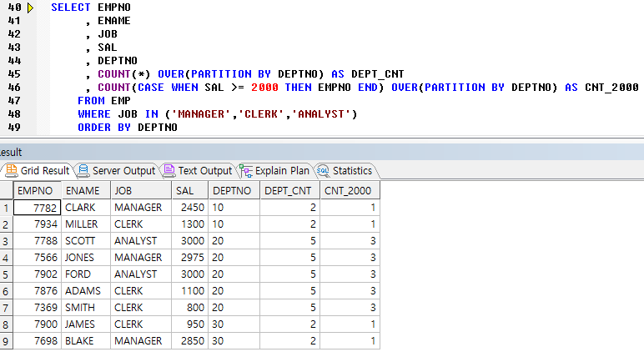Click line number 45 in the gutter
This screenshot has width=644, height=357.
pyautogui.click(x=14, y=74)
